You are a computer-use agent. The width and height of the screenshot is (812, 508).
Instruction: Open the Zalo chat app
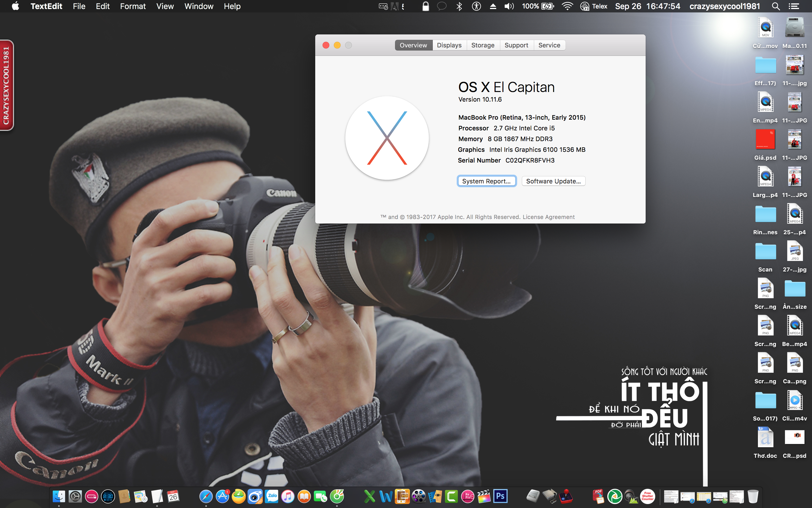272,496
